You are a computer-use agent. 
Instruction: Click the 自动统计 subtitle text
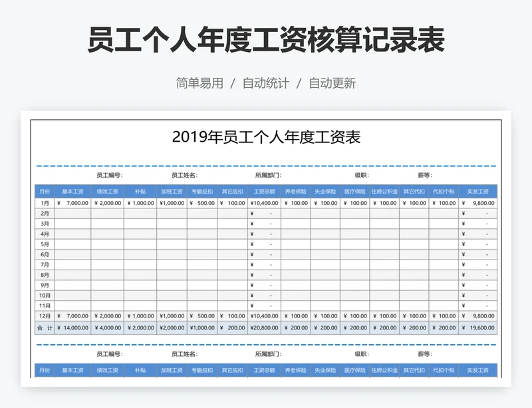click(x=266, y=83)
